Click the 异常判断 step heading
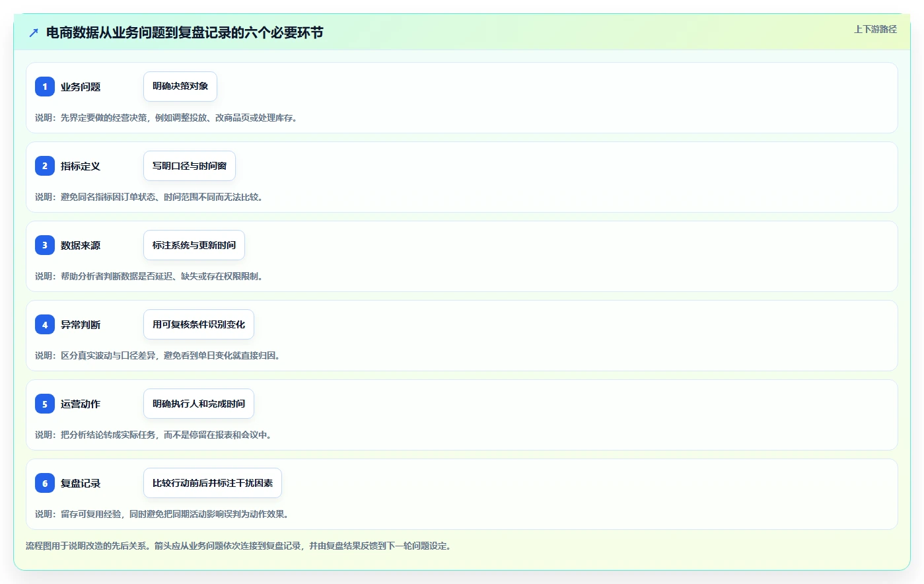Image resolution: width=924 pixels, height=584 pixels. [x=81, y=324]
